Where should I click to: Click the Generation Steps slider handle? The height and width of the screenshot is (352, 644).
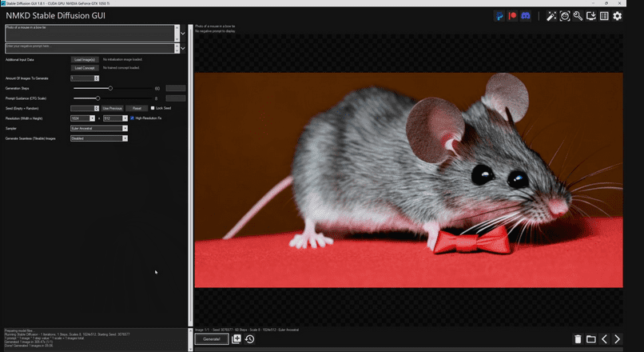click(110, 88)
